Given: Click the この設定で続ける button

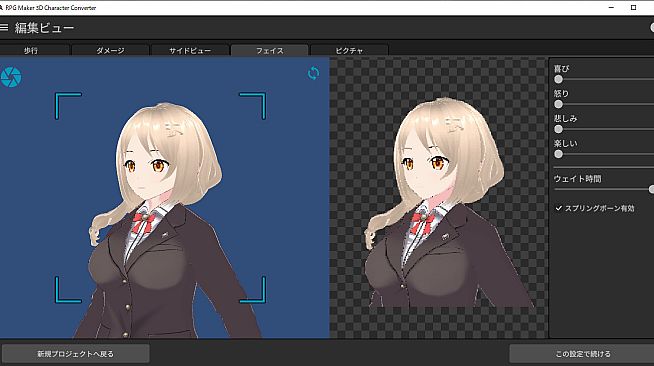Looking at the screenshot, I should click(x=582, y=353).
